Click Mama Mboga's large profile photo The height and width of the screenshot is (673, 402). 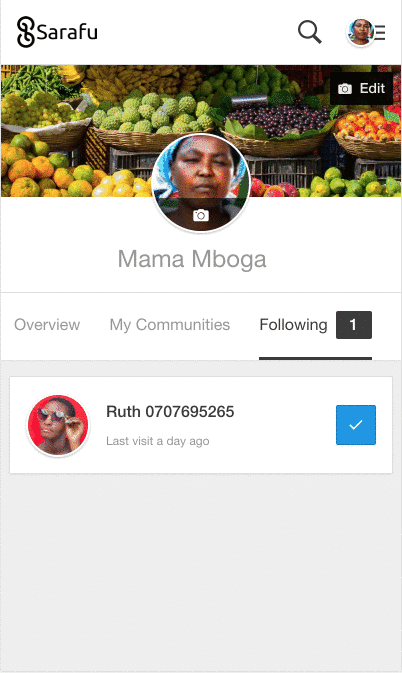point(201,183)
